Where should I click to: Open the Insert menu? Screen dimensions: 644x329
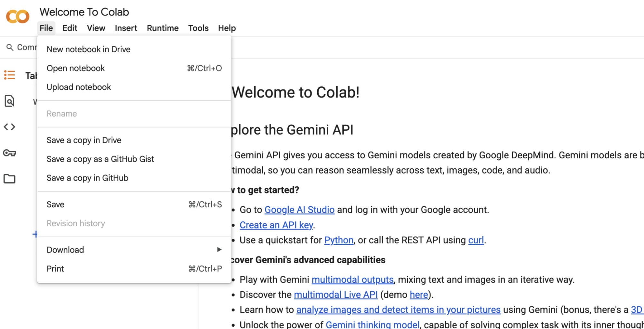point(126,28)
